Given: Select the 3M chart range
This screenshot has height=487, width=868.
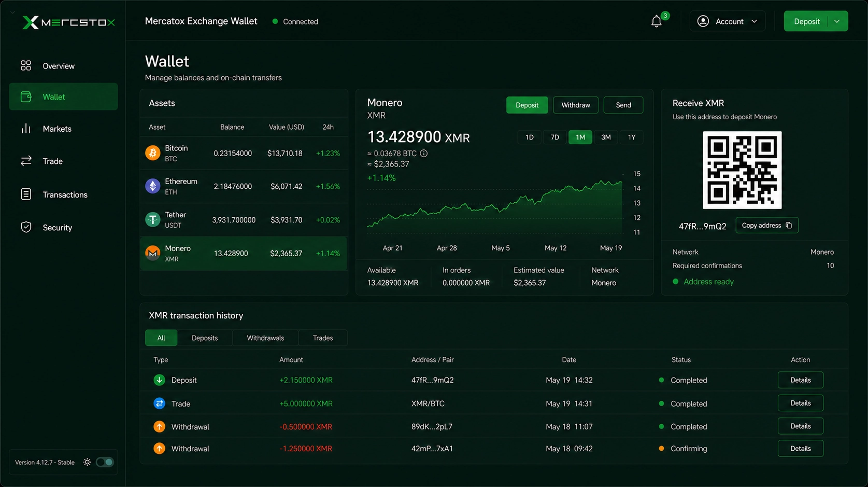Looking at the screenshot, I should (x=606, y=137).
